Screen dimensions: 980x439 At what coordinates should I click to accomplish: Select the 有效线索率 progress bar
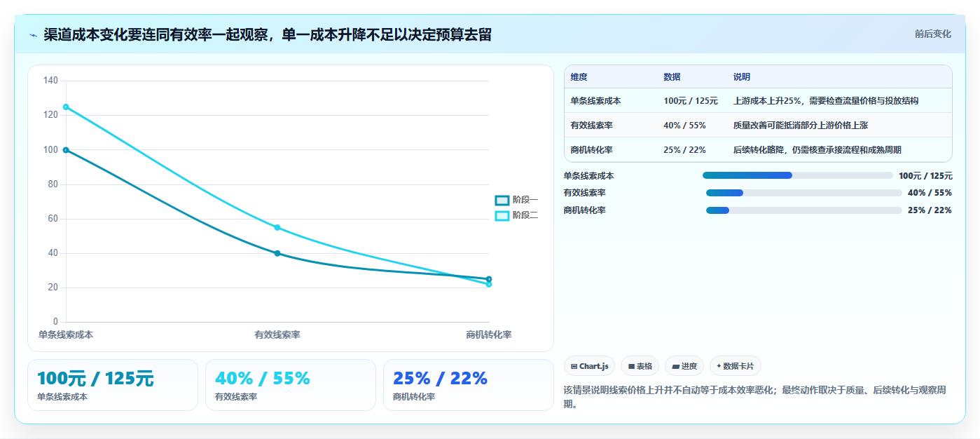[x=803, y=193]
